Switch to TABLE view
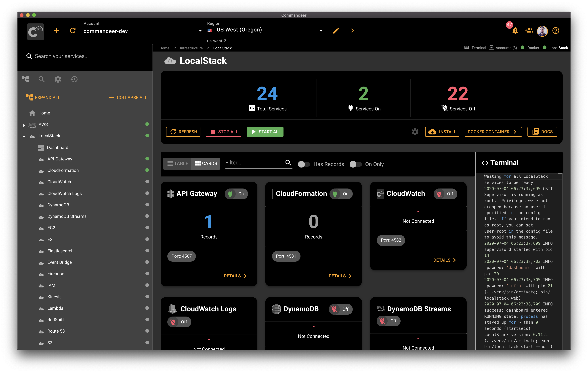The image size is (588, 373). tap(178, 164)
